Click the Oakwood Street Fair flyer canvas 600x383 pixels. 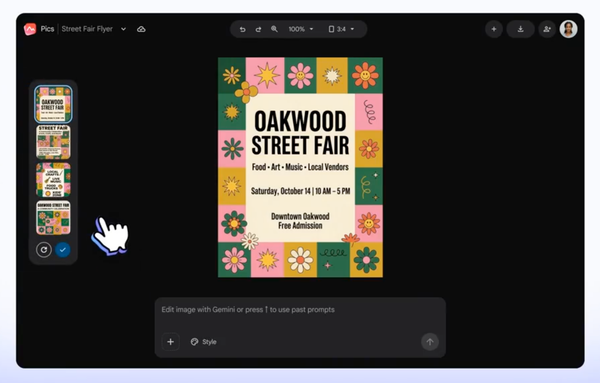point(300,168)
